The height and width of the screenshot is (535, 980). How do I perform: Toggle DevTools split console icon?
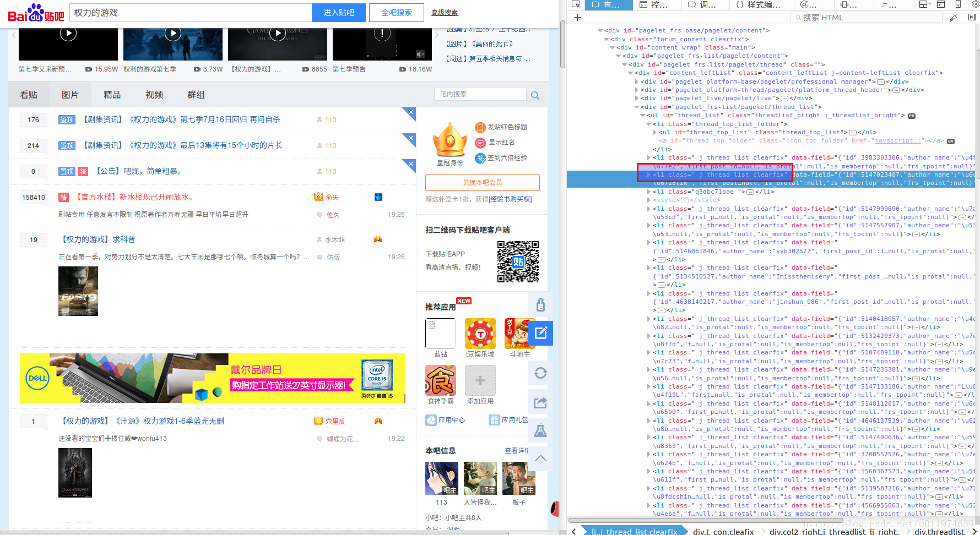tap(941, 4)
